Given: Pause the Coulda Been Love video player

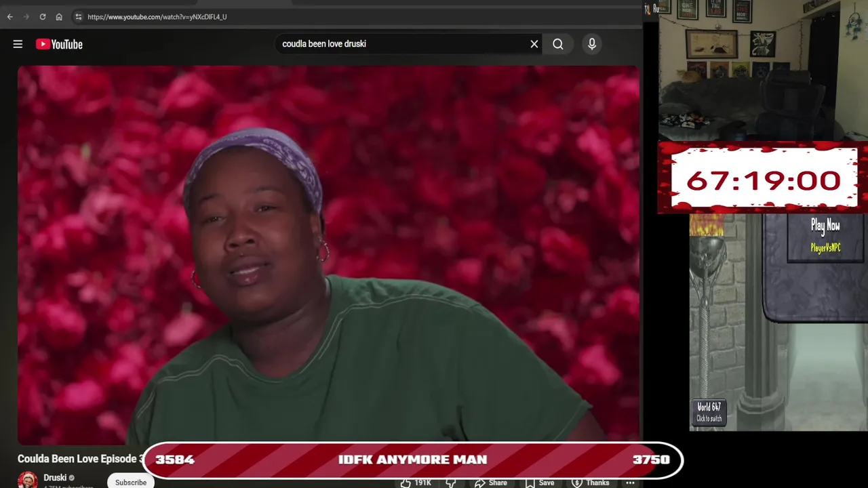Looking at the screenshot, I should pyautogui.click(x=328, y=255).
